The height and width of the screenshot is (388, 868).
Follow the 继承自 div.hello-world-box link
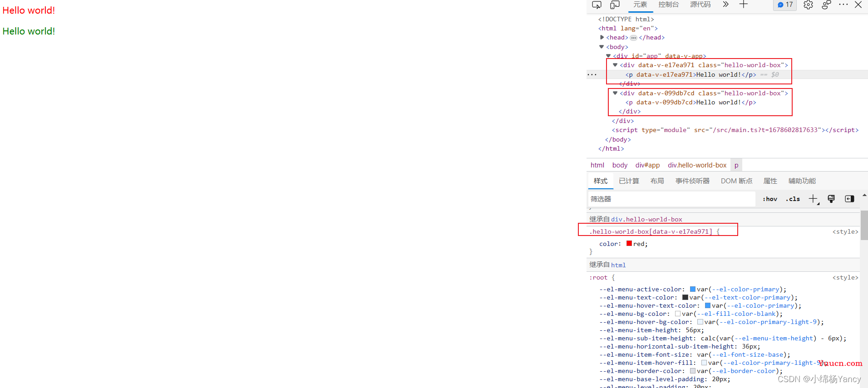pos(646,219)
